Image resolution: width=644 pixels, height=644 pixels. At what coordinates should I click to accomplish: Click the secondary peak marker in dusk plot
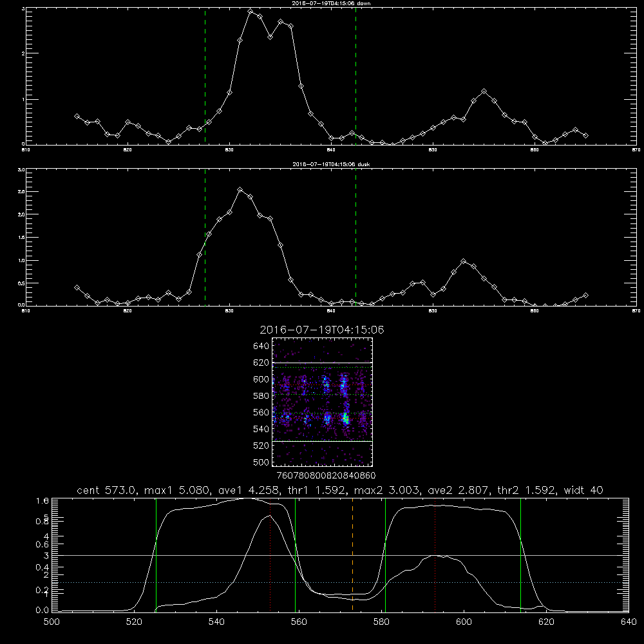(x=464, y=261)
